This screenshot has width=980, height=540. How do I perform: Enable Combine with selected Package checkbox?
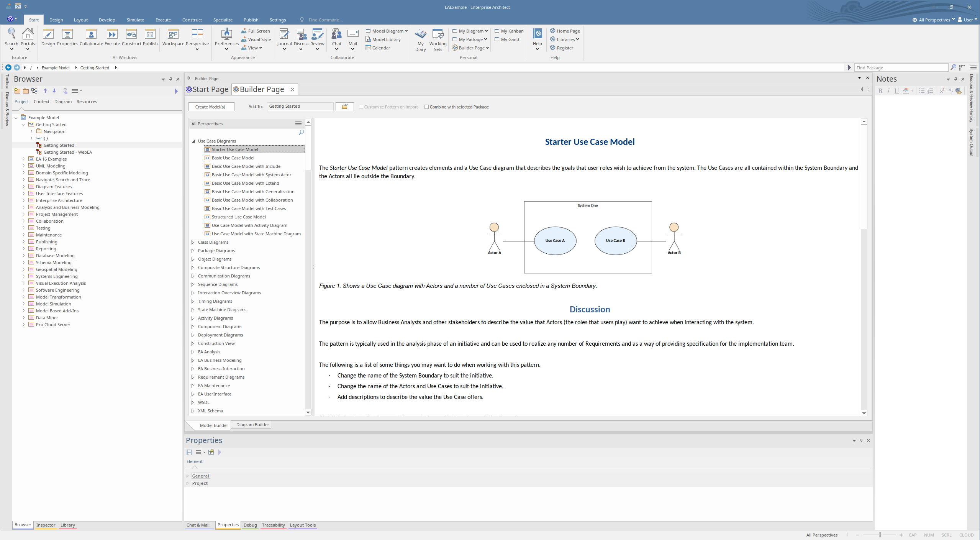coord(426,107)
